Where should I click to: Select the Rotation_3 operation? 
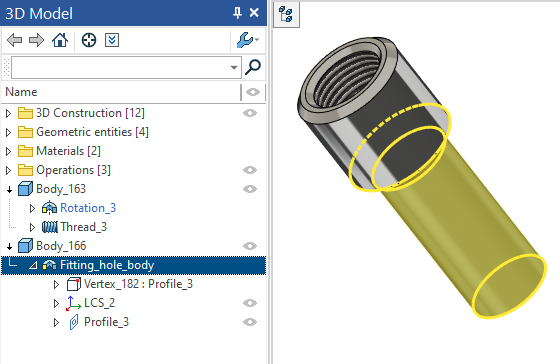88,208
